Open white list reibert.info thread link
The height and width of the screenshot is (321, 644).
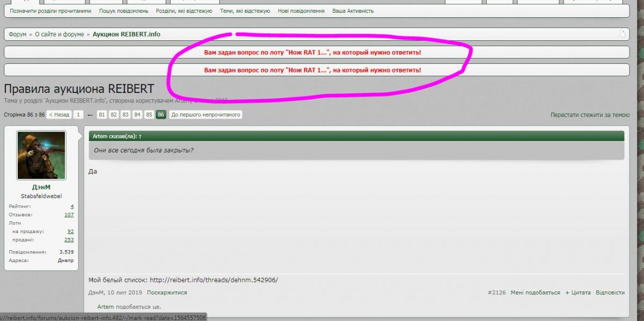(214, 280)
